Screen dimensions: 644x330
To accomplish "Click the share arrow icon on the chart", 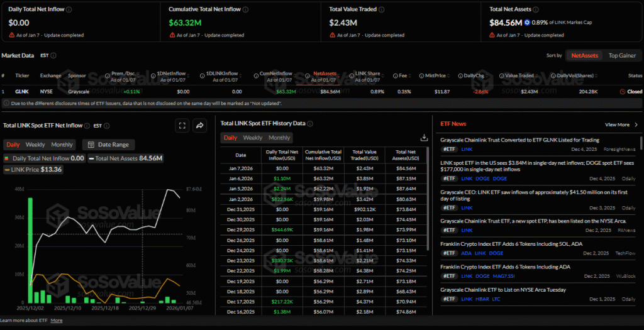I will click(x=199, y=126).
